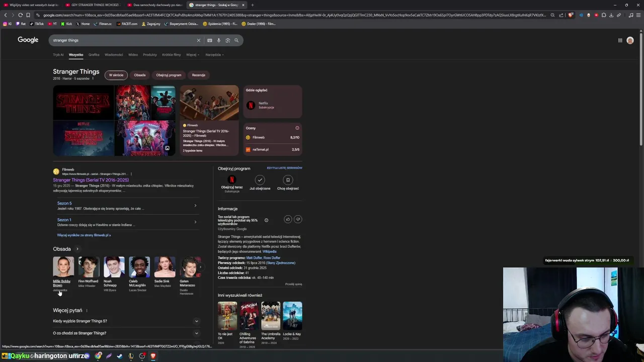Open the browser extensions puzzle icon
The image size is (644, 362).
click(604, 15)
